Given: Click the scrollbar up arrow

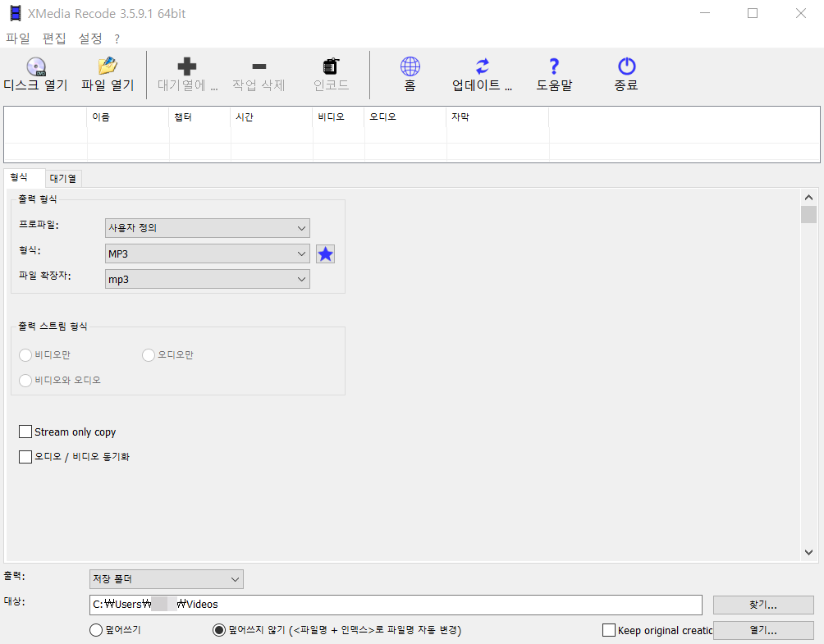Looking at the screenshot, I should click(808, 198).
